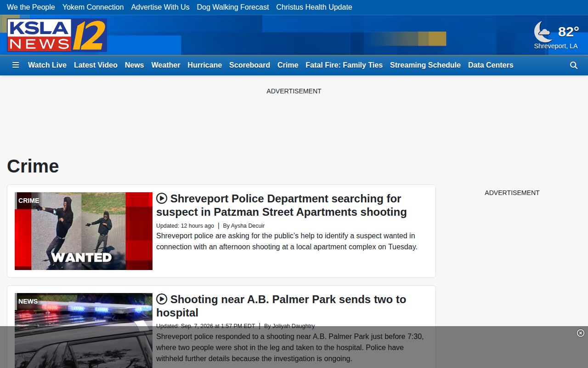Open Patzman Street Apartments shooting headline

[282, 205]
